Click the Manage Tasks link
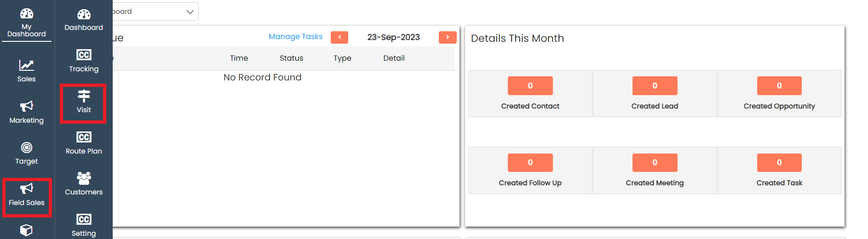 coord(295,37)
